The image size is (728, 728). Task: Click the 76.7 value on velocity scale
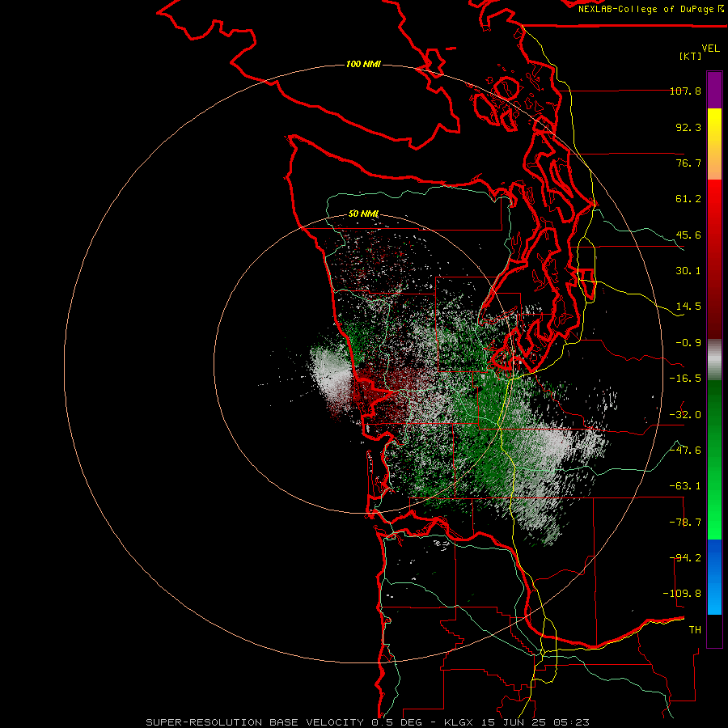click(688, 163)
